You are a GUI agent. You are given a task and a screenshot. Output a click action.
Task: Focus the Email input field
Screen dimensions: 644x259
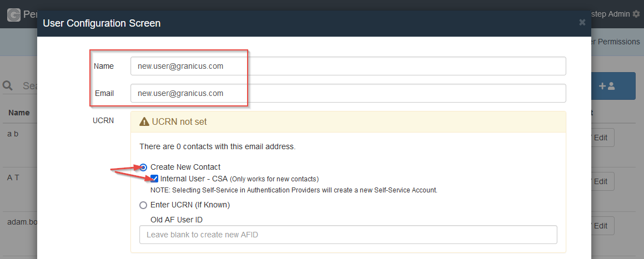pos(348,93)
